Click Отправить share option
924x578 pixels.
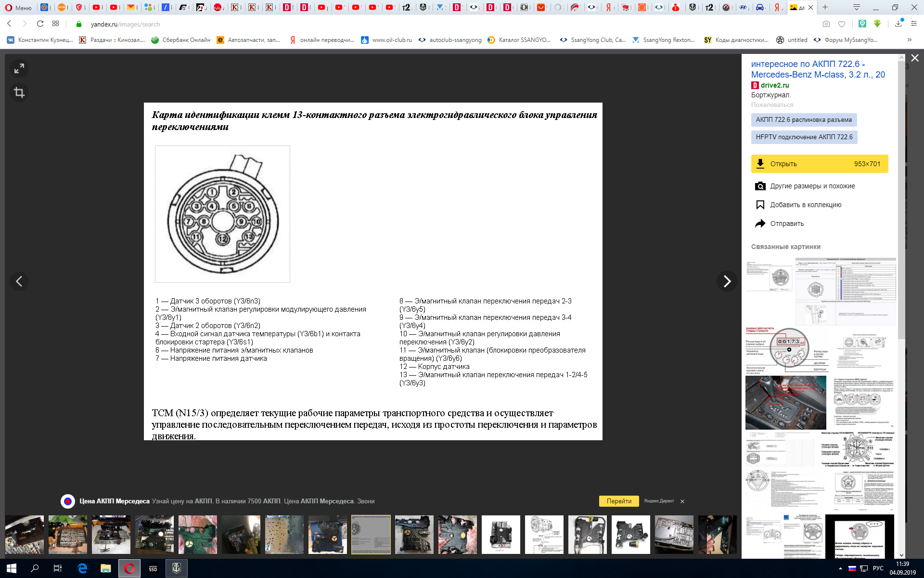tap(786, 223)
